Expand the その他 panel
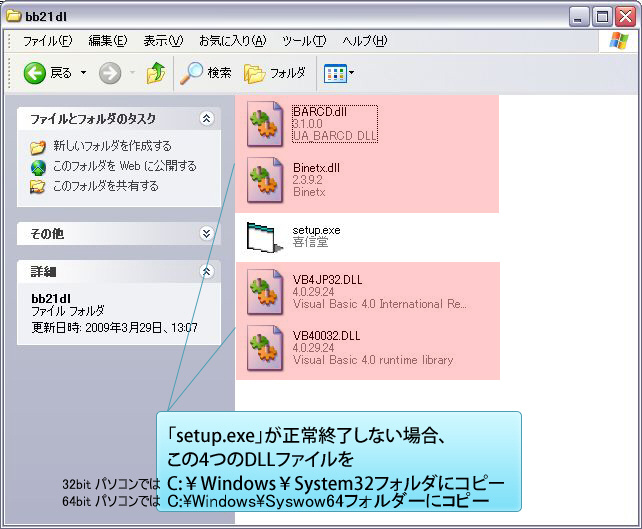Viewport: 642px width, 529px height. click(x=206, y=233)
